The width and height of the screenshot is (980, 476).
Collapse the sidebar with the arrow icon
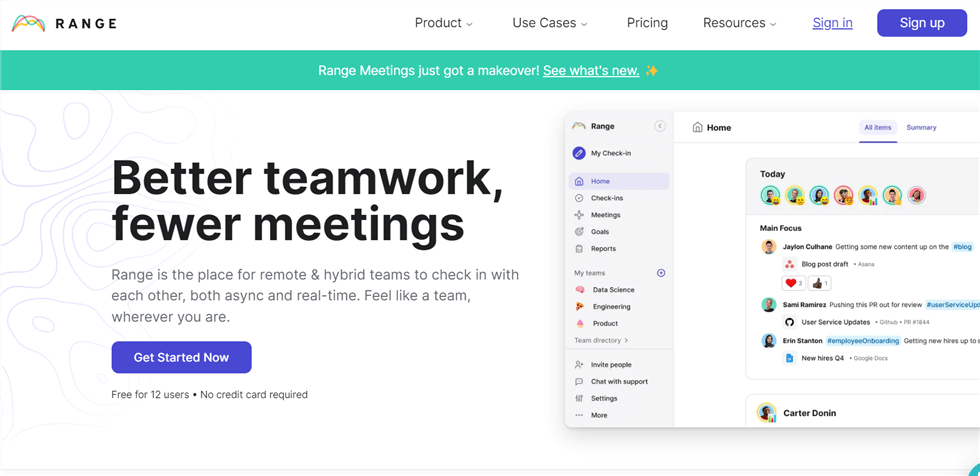[x=659, y=126]
